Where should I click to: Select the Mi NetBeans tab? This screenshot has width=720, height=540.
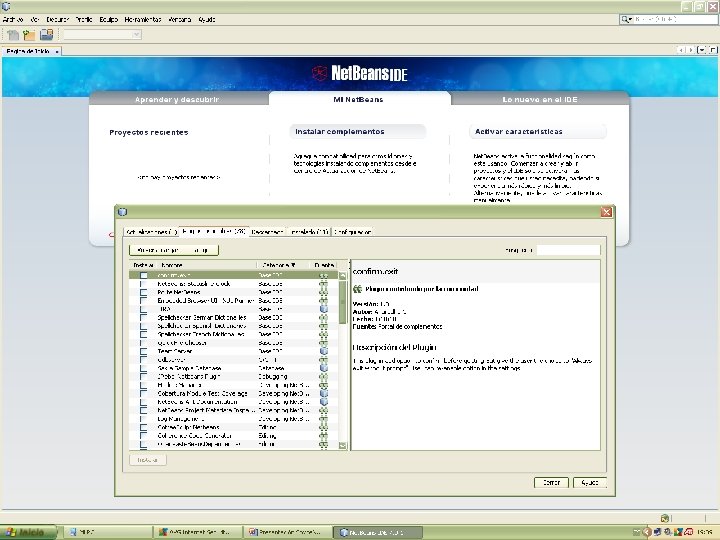359,99
